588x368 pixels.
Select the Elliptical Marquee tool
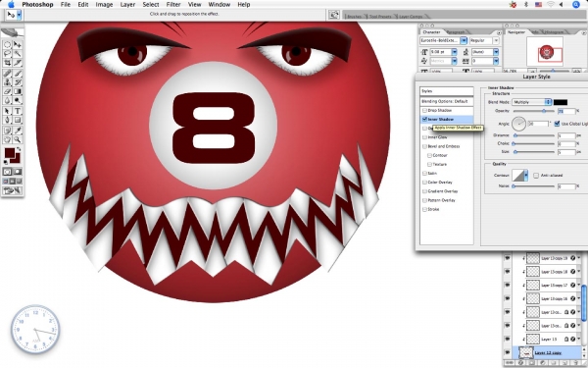[x=7, y=44]
